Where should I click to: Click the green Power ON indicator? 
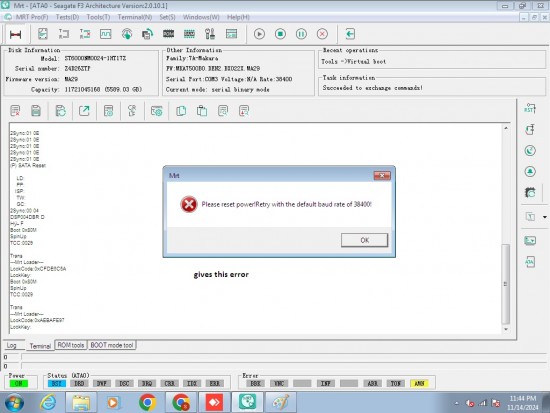pyautogui.click(x=19, y=384)
